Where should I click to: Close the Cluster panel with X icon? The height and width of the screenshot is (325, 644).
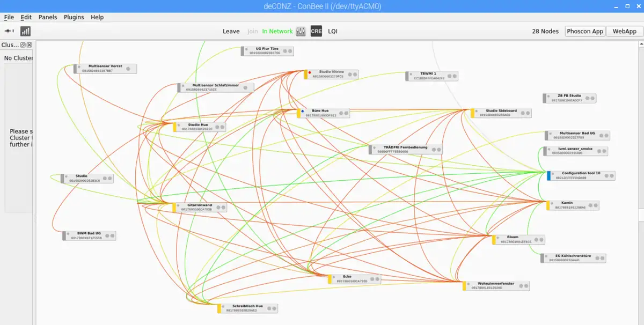pos(30,45)
